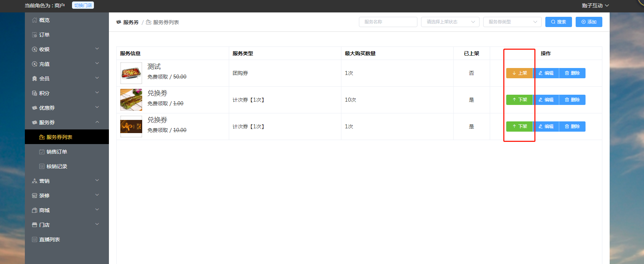Click the 测试 service name
Screen dimensions: 644x264
(154, 67)
